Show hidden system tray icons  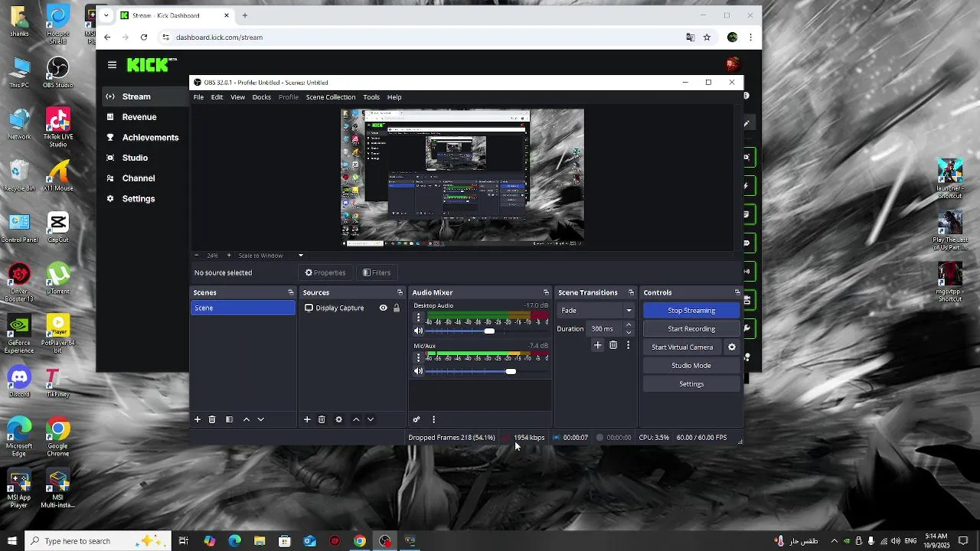click(x=835, y=541)
